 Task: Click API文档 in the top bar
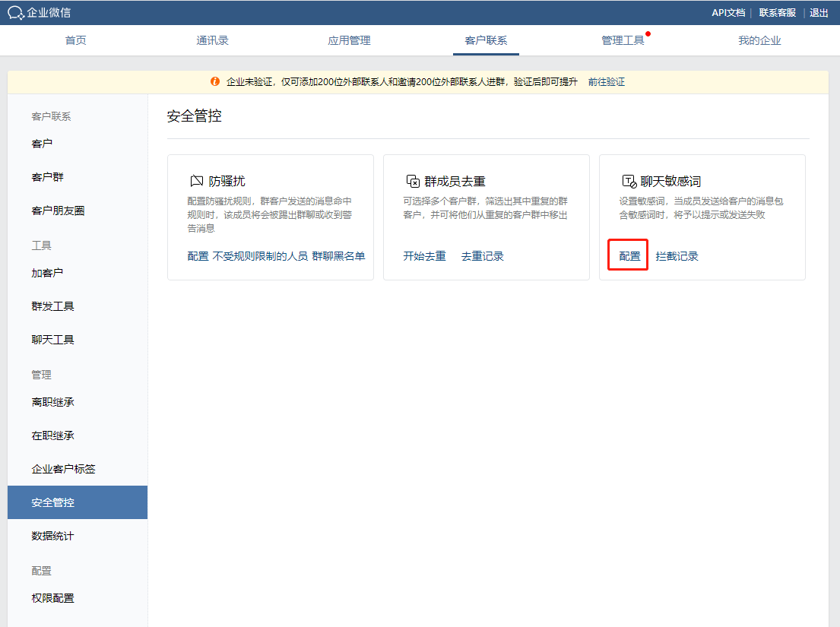tap(727, 13)
